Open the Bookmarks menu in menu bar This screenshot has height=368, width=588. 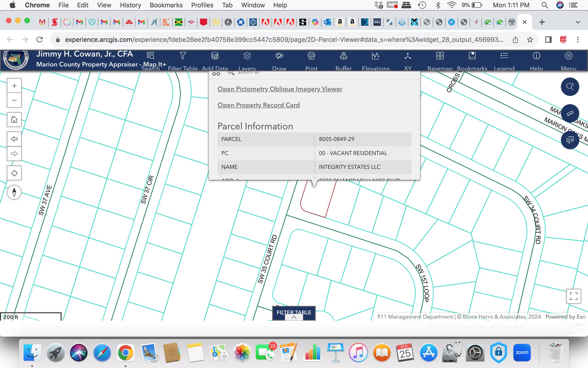(x=166, y=5)
